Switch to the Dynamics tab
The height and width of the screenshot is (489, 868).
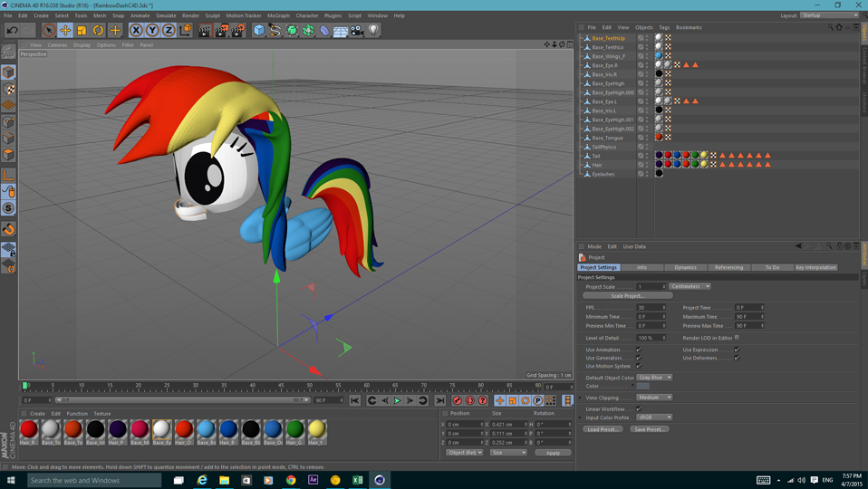[x=685, y=267]
